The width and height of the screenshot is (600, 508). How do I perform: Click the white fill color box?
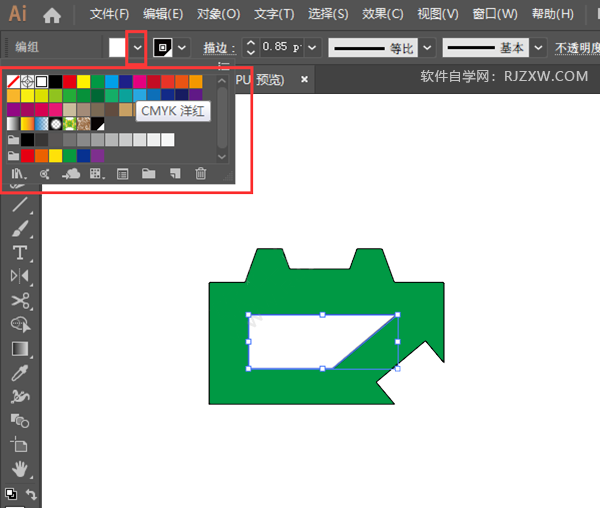[x=117, y=48]
